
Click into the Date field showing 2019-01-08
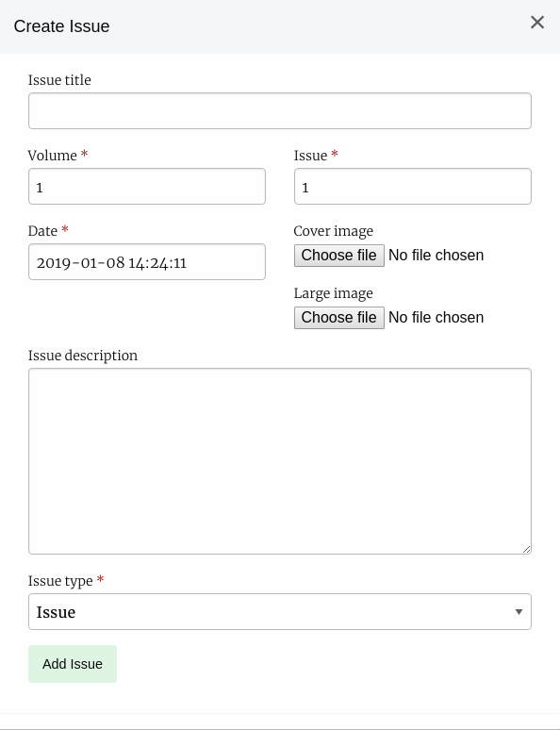[x=147, y=261]
